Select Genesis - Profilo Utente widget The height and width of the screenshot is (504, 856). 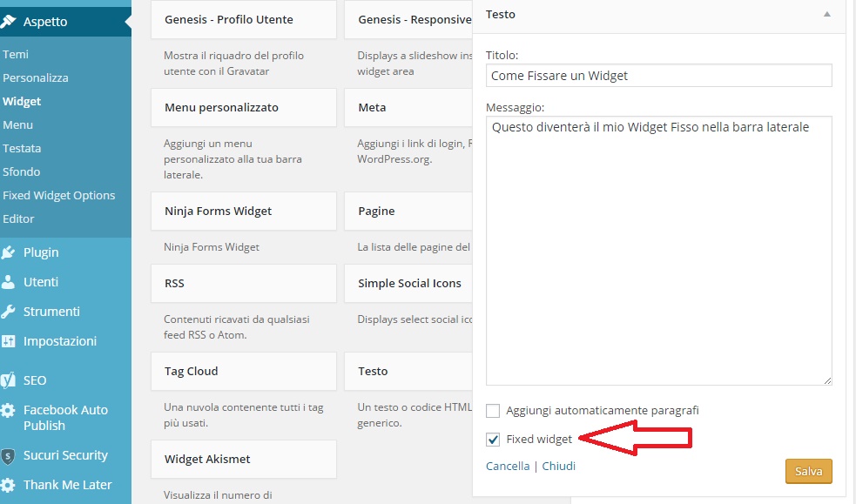point(244,20)
